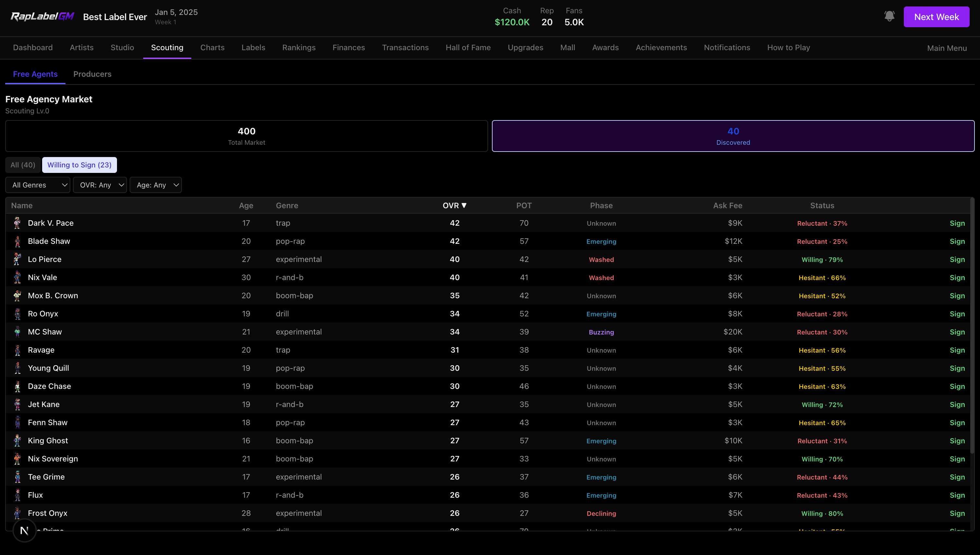Click Flux's avatar icon
The width and height of the screenshot is (980, 555).
coord(17,495)
